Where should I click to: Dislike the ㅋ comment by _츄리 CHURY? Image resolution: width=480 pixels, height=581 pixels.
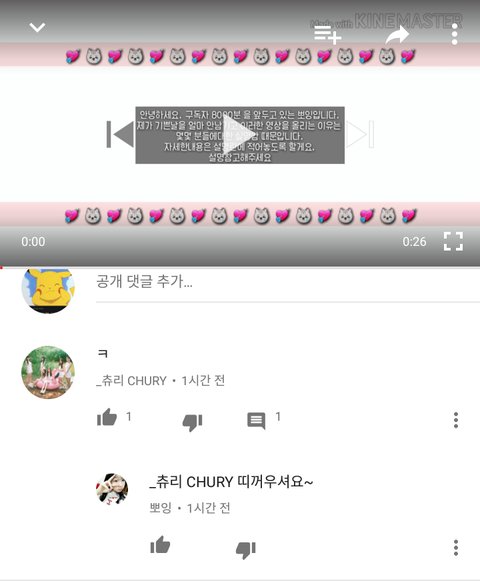(192, 422)
